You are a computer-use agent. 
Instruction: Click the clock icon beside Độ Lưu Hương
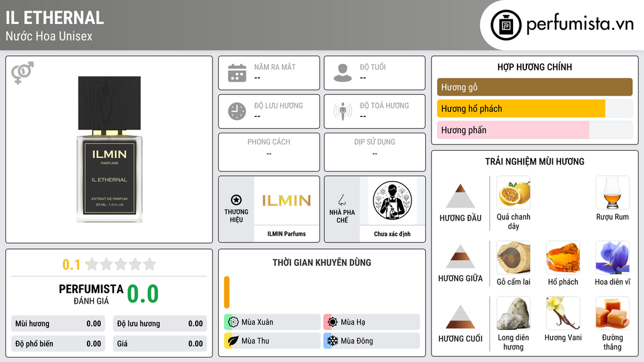pos(237,111)
